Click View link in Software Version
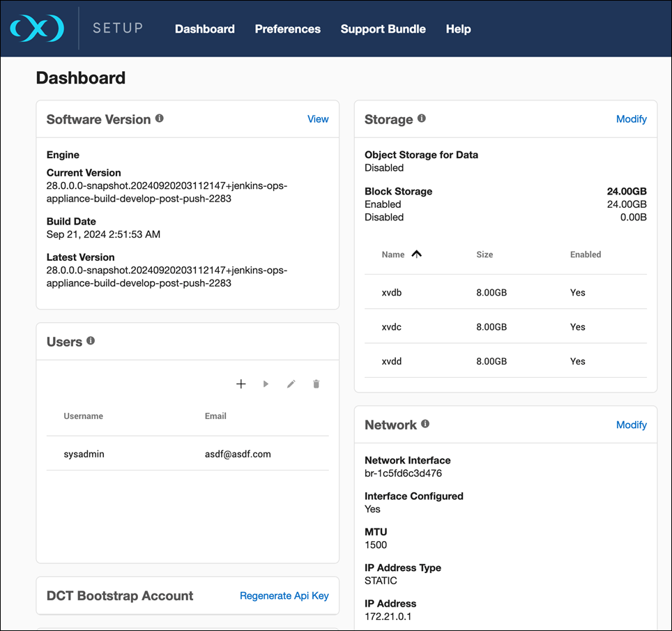Image resolution: width=672 pixels, height=631 pixels. [318, 119]
